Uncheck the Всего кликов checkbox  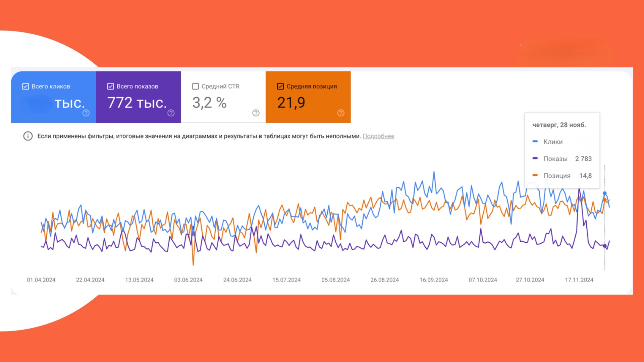pos(25,86)
